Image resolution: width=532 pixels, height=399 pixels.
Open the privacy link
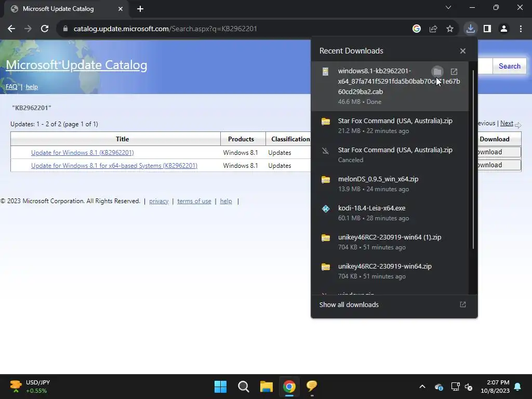pyautogui.click(x=159, y=201)
